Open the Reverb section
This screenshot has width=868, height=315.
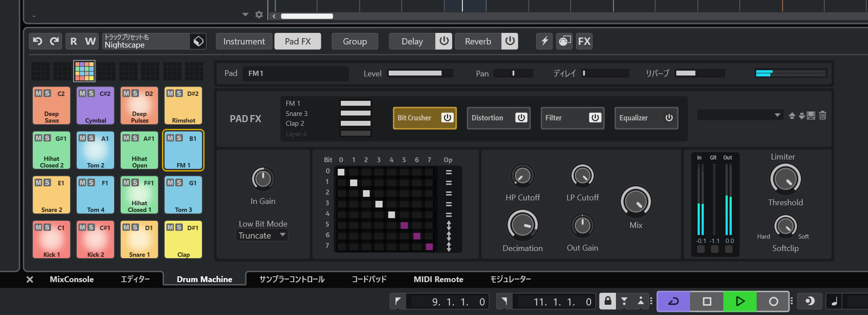pyautogui.click(x=478, y=41)
